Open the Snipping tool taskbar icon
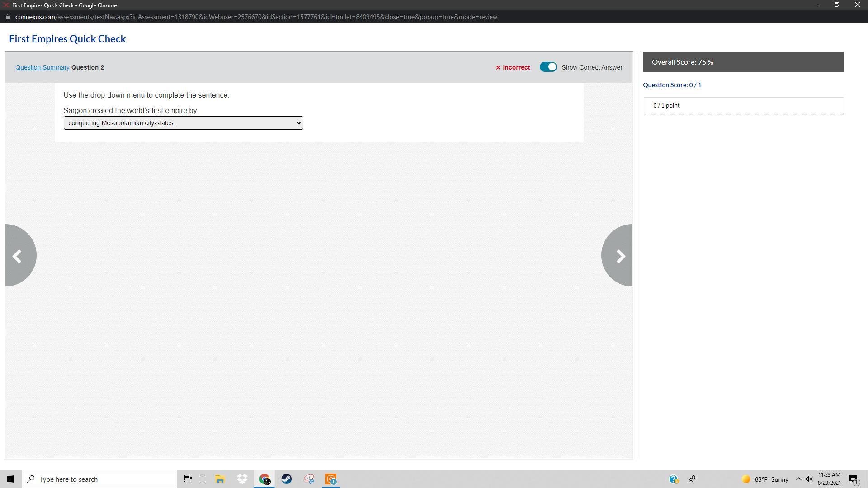 (309, 479)
